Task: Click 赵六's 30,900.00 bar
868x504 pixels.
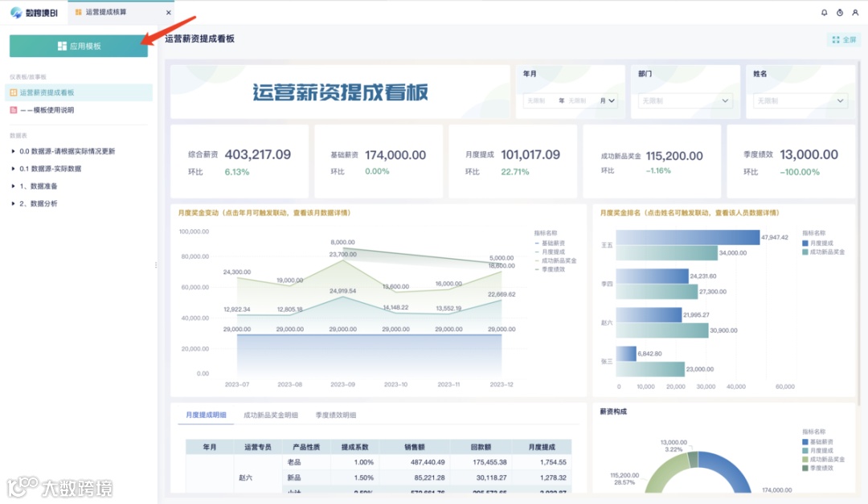Action: pyautogui.click(x=662, y=330)
